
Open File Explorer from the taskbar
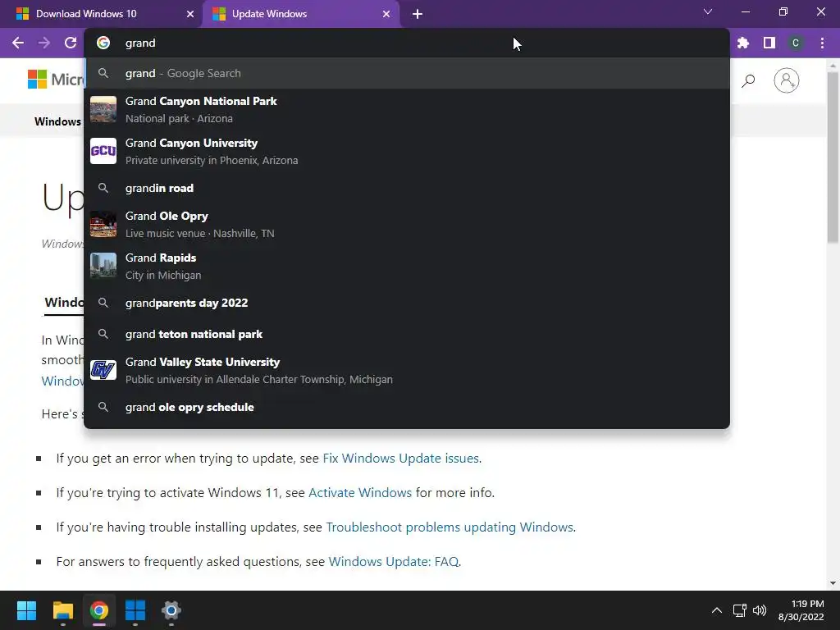62,610
